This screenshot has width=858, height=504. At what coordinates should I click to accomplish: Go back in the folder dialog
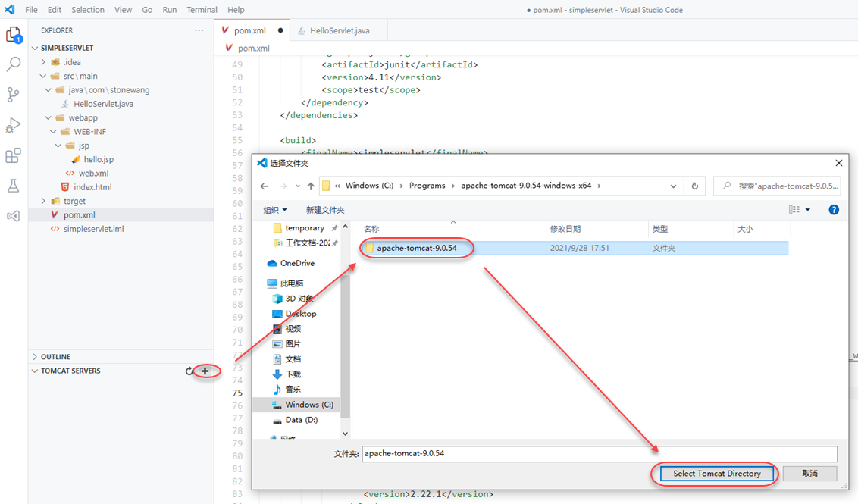coord(265,186)
